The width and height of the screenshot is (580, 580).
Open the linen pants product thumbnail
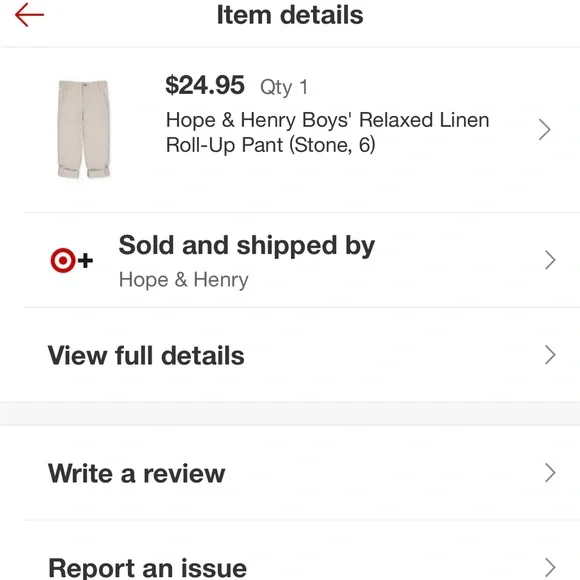point(84,129)
